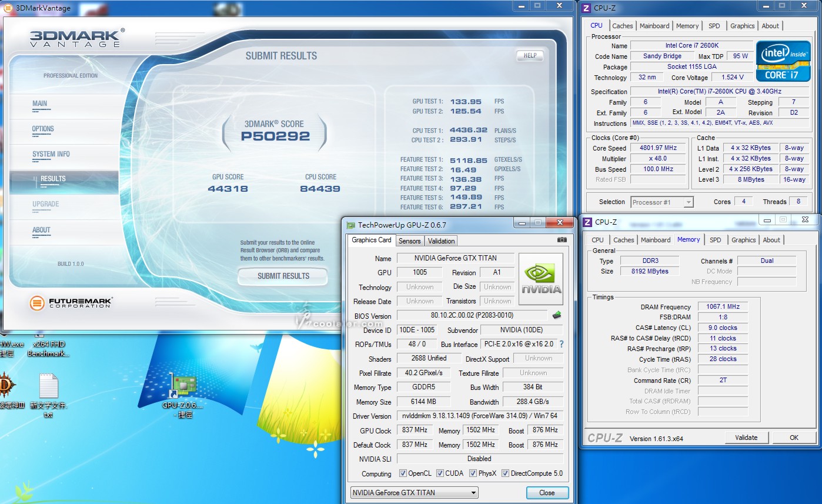Image resolution: width=822 pixels, height=504 pixels.
Task: Click the Close button in GPU-Z
Action: [547, 493]
